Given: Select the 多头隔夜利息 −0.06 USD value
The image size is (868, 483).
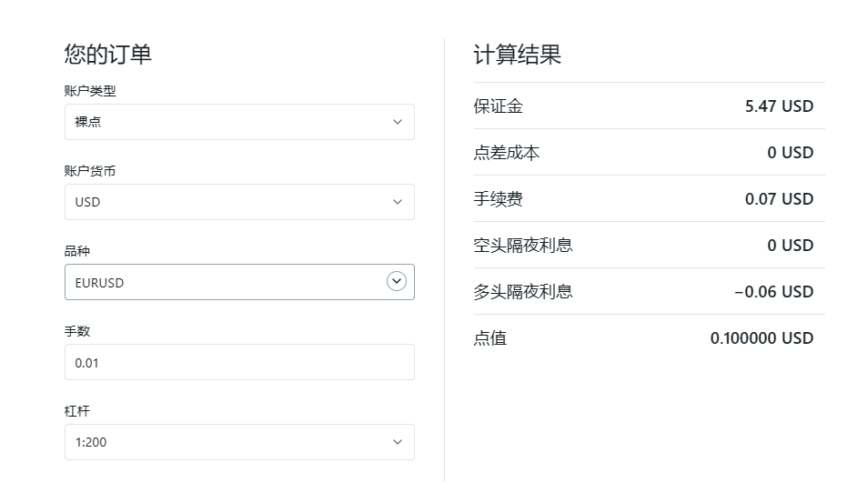Looking at the screenshot, I should tap(774, 292).
